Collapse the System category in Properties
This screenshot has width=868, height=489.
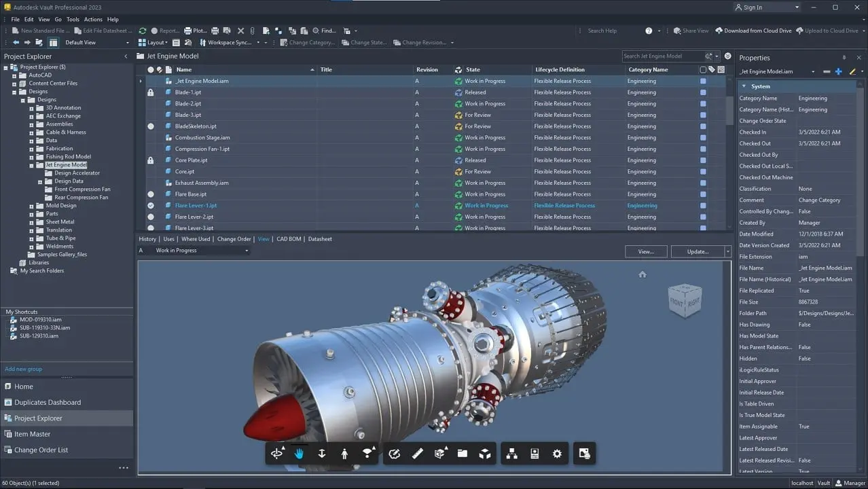(x=744, y=86)
